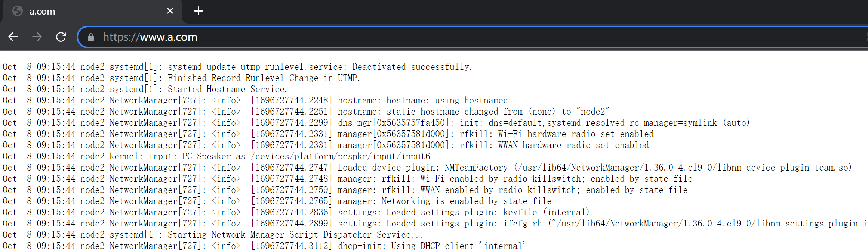This screenshot has height=250, width=868.
Task: Click the globe favicon on a.com tab
Action: click(x=18, y=11)
